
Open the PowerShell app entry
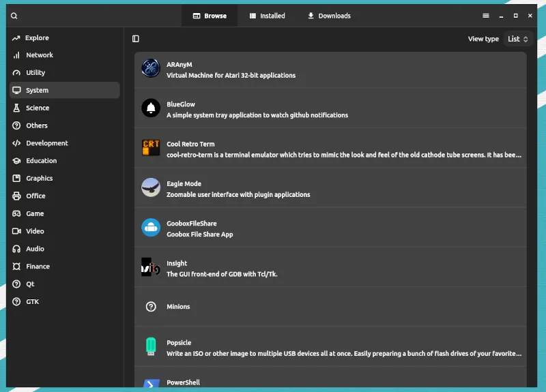coord(184,382)
